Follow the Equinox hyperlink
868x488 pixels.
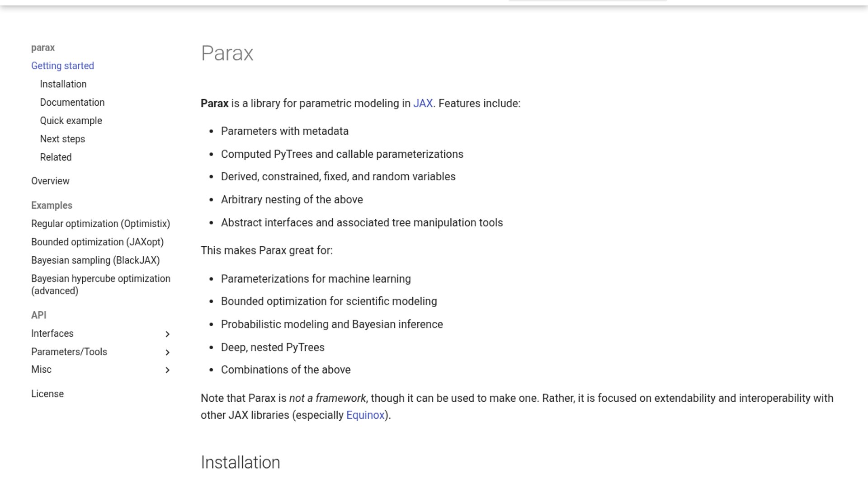click(365, 415)
